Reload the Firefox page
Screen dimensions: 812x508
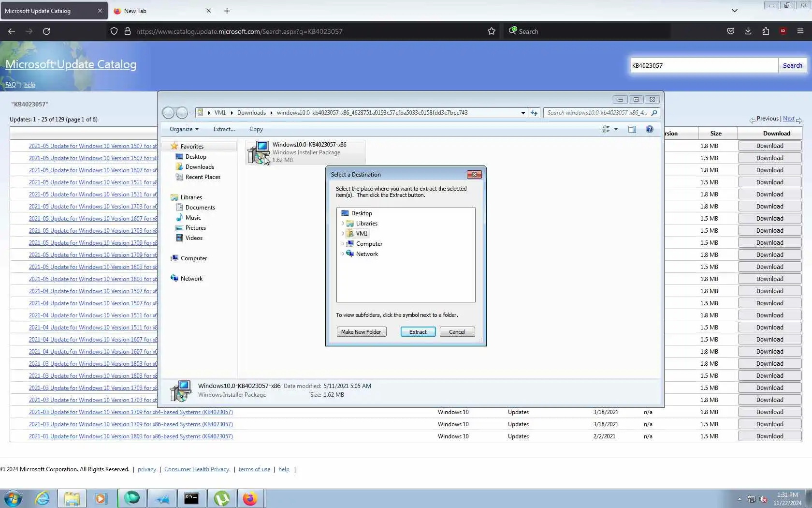46,31
